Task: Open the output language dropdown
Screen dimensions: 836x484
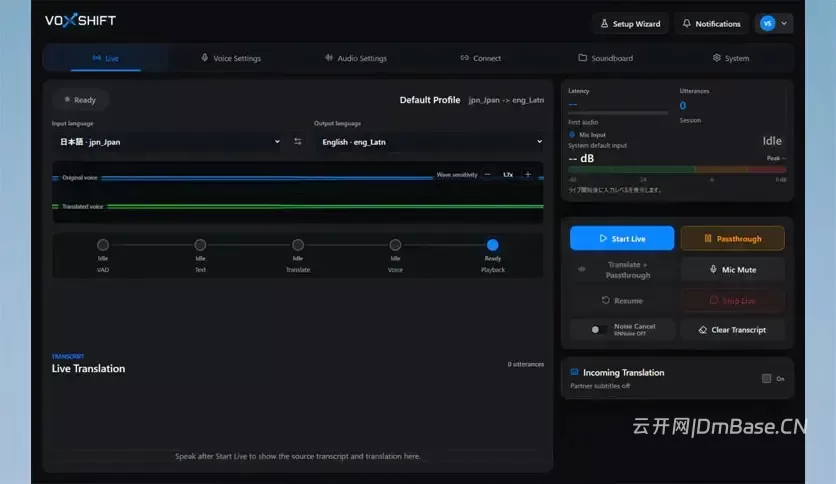Action: point(431,142)
